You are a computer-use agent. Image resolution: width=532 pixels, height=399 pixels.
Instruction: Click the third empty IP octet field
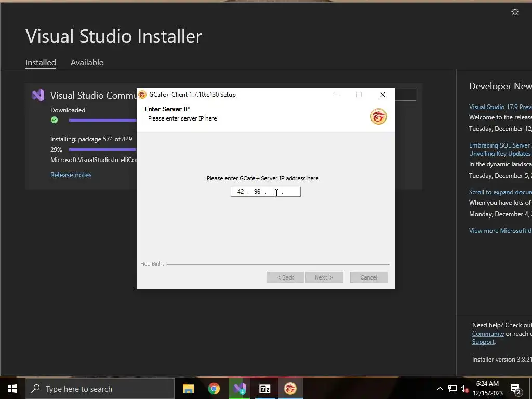pyautogui.click(x=274, y=192)
